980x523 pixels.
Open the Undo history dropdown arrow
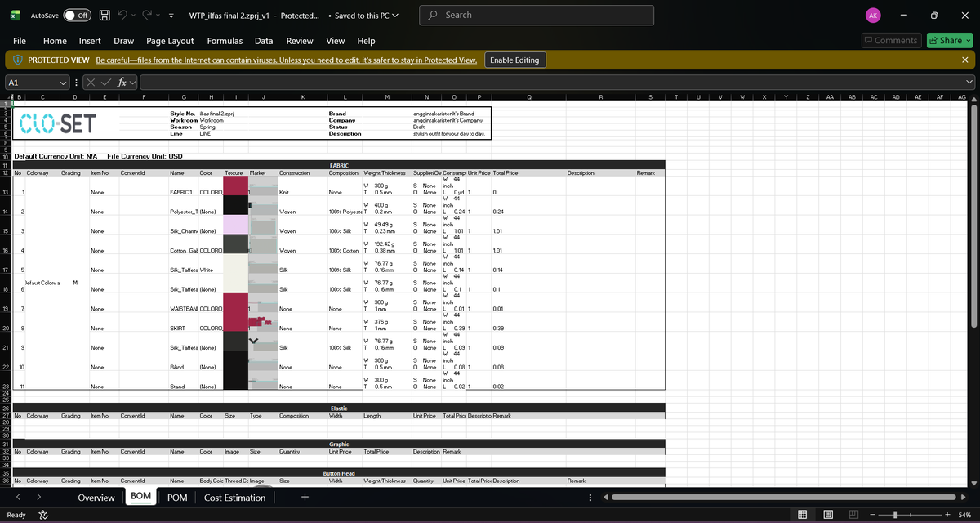coord(135,15)
